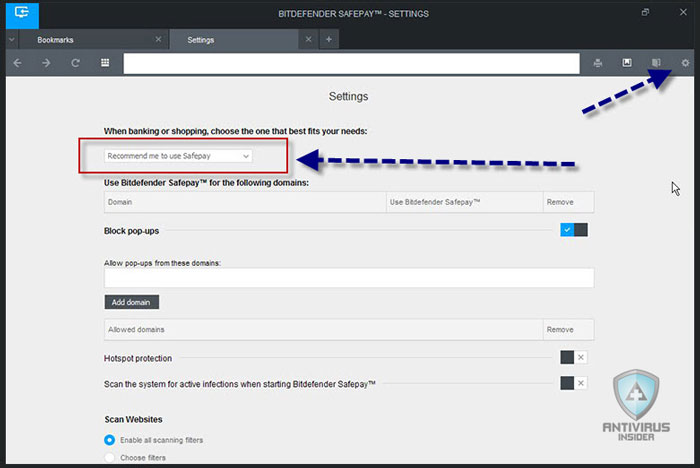This screenshot has width=700, height=468.
Task: Select the Settings tab
Action: pos(234,40)
